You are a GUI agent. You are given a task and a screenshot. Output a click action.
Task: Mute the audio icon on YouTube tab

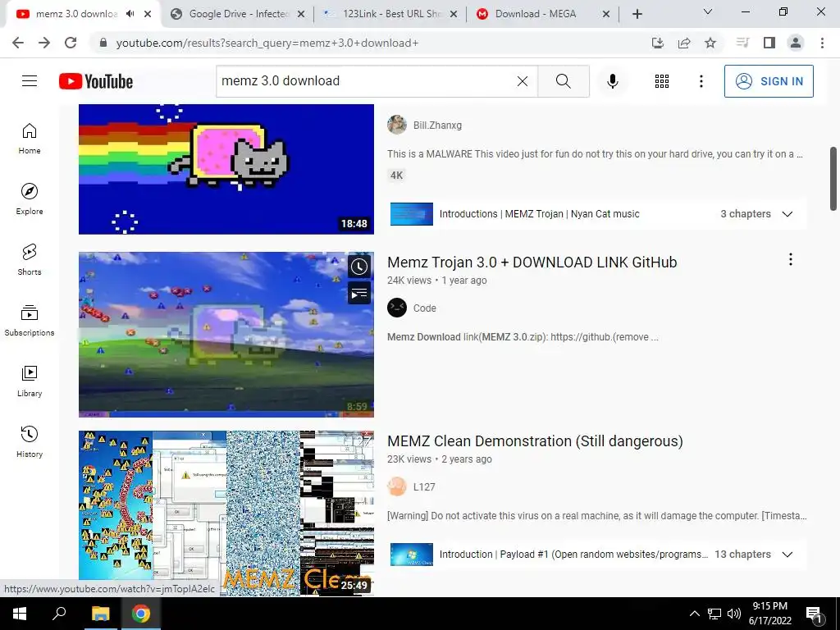(x=130, y=14)
